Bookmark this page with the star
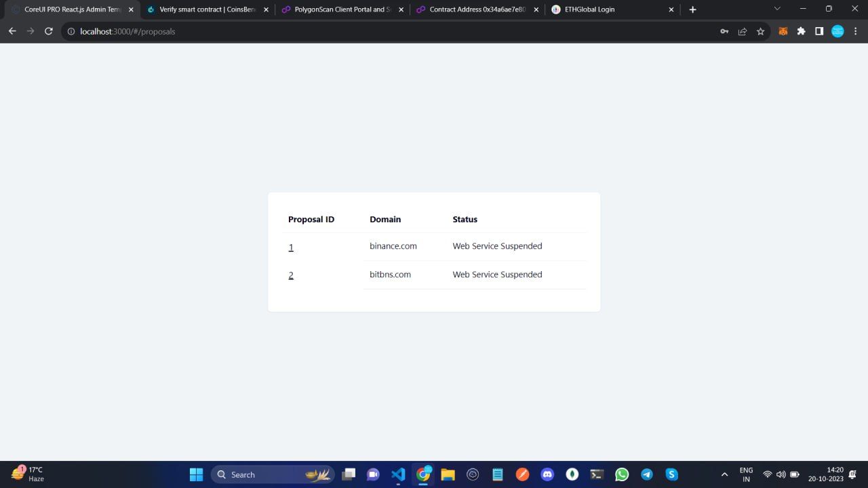Screen dimensions: 868x488 761,31
